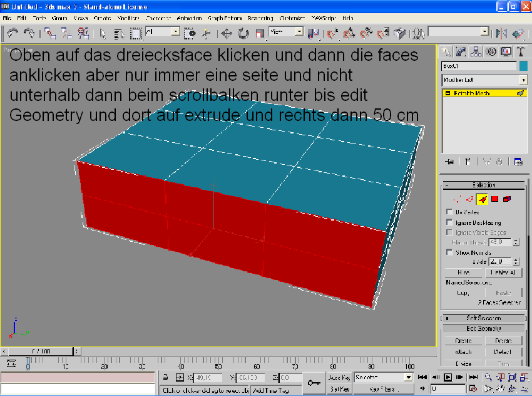Click the Auto Key button
Screen dimensions: 532x396
pyautogui.click(x=339, y=378)
